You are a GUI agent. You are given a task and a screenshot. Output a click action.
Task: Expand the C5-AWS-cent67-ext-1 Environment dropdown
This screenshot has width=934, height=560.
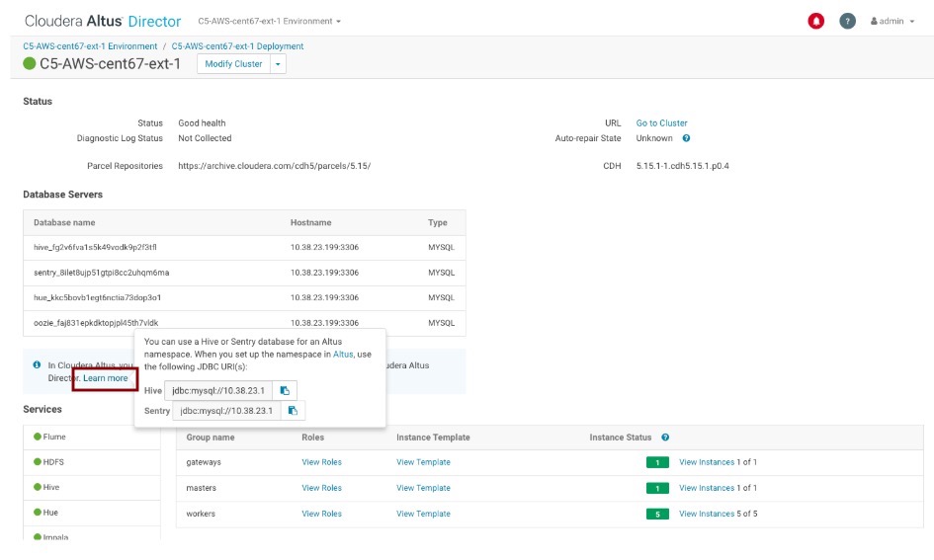point(269,21)
